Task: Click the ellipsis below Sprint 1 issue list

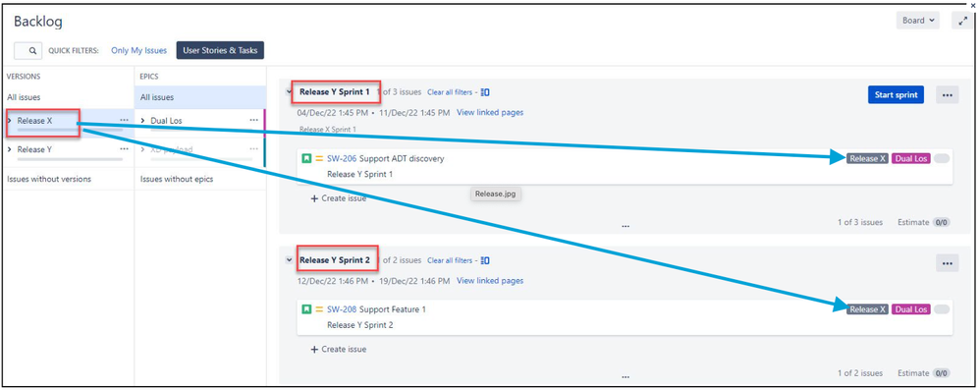Action: coord(625,226)
